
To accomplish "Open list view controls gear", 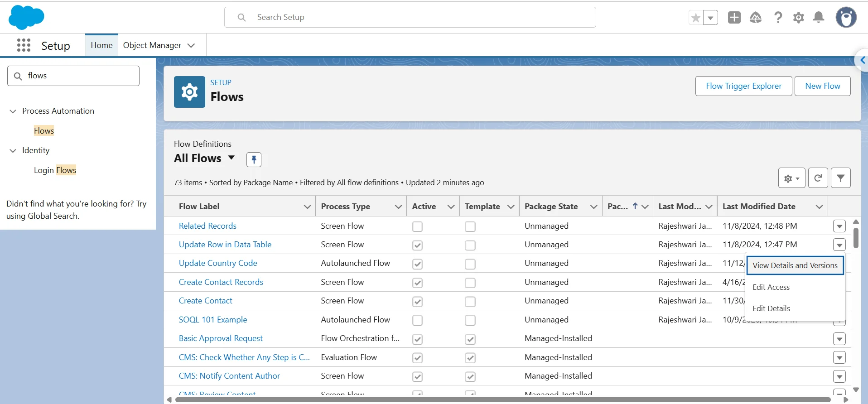I will [x=791, y=178].
